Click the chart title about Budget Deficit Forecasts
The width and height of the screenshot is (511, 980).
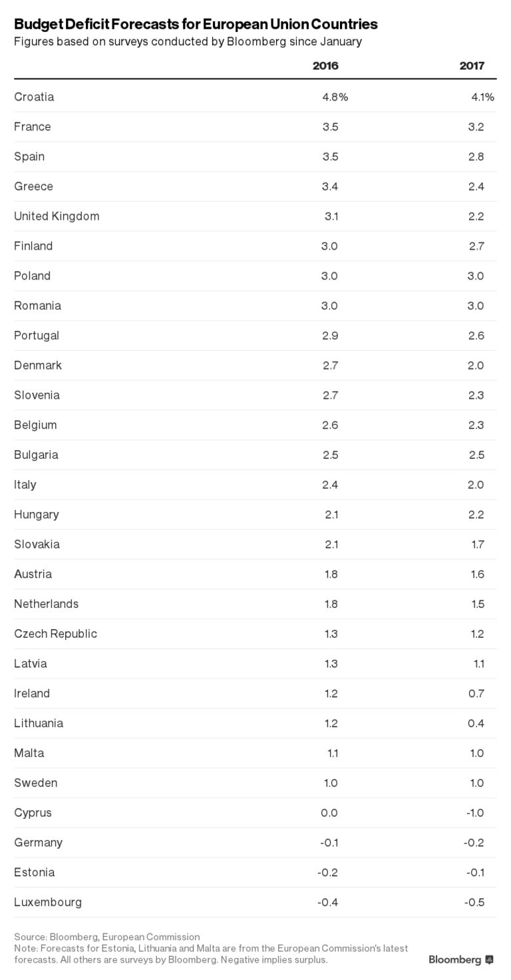coord(196,24)
